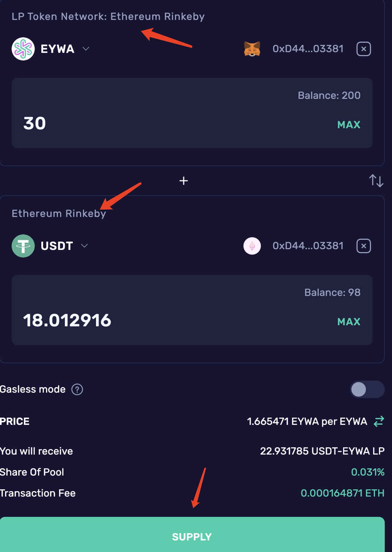Click the EYWA wallet address 0xD44...03381
Viewport: 392px width, 552px height.
[308, 49]
